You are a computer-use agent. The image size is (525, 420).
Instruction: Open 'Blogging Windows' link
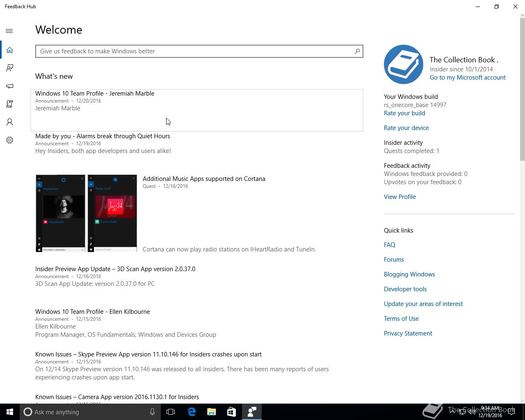(x=409, y=274)
